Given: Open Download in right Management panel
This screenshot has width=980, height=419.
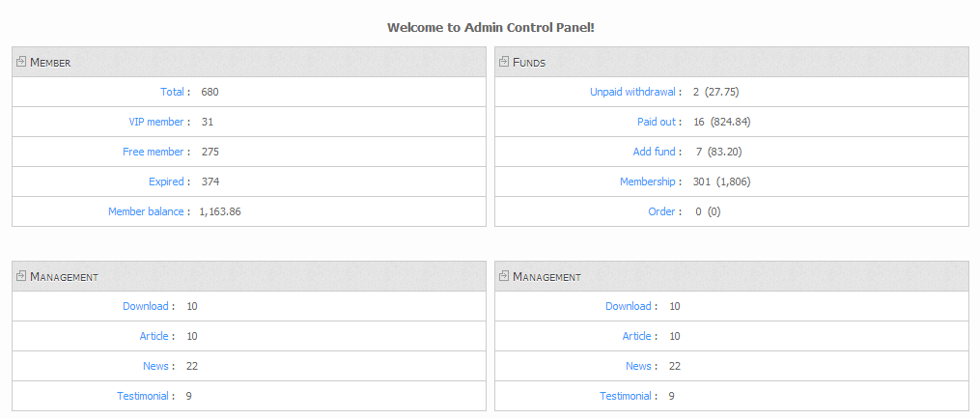Looking at the screenshot, I should tap(629, 306).
